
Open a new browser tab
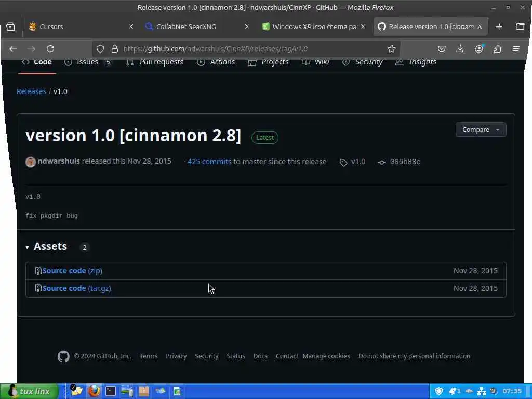click(x=499, y=27)
